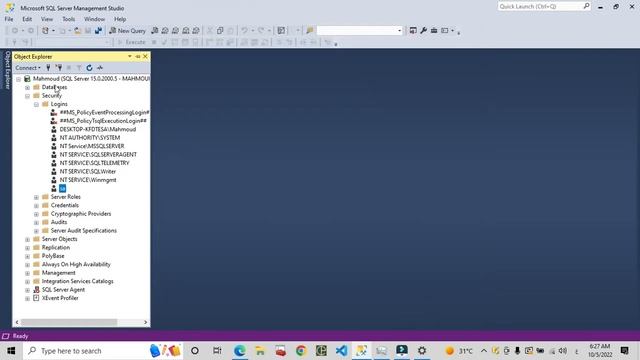Toggle auto-hide pin on Object Explorer

point(138,56)
